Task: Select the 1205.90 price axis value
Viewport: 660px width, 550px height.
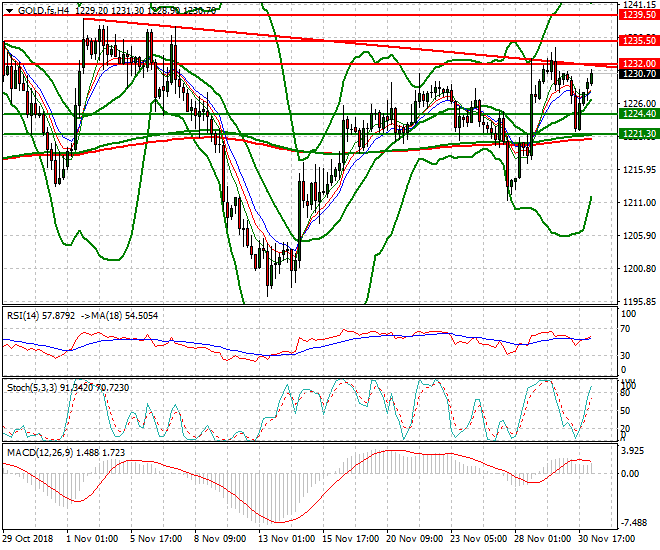Action: tap(639, 236)
